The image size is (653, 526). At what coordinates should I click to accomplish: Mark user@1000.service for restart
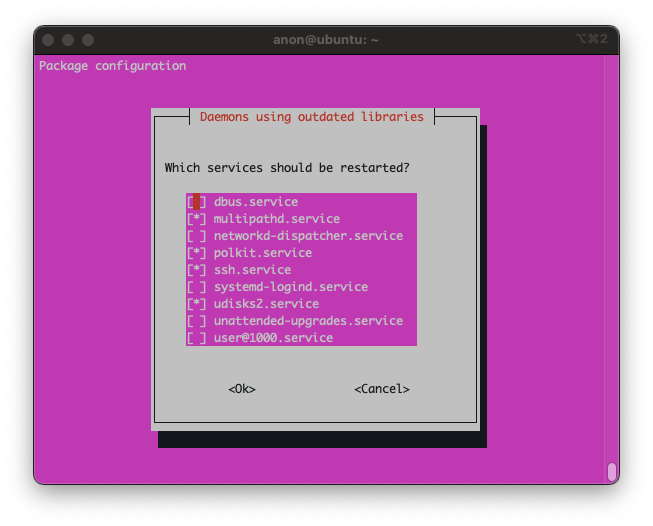[x=197, y=338]
